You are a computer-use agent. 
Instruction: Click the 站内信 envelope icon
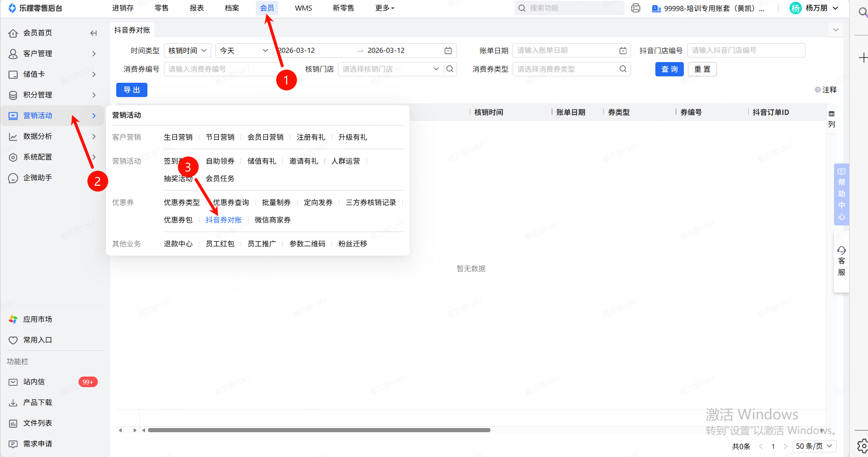click(13, 382)
